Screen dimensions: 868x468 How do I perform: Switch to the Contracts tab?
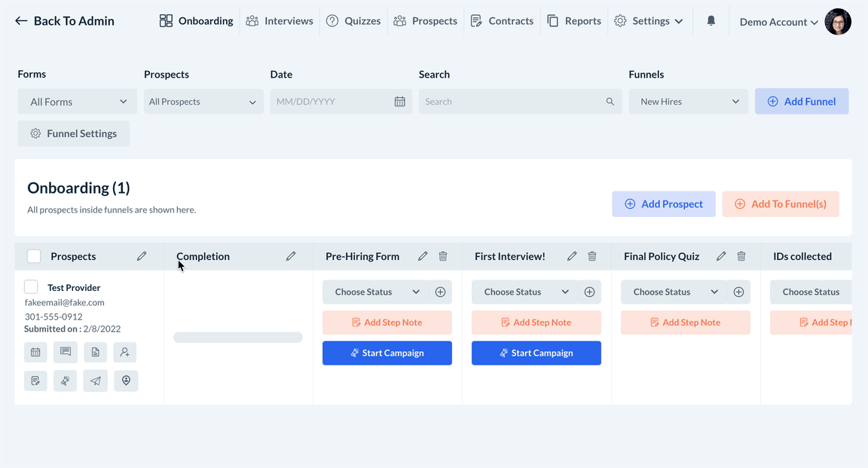(502, 21)
